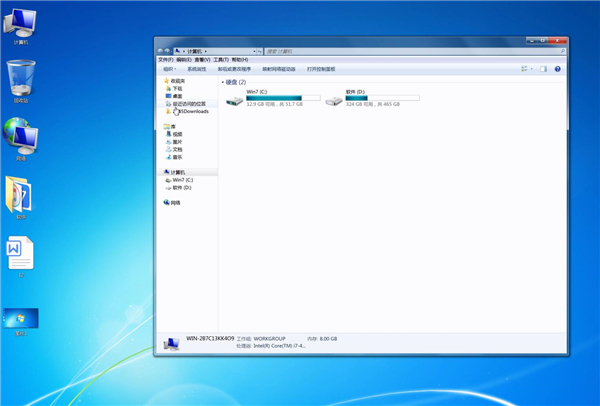Open the 工具(T) menu
Screen dimensions: 600x406
[221, 60]
